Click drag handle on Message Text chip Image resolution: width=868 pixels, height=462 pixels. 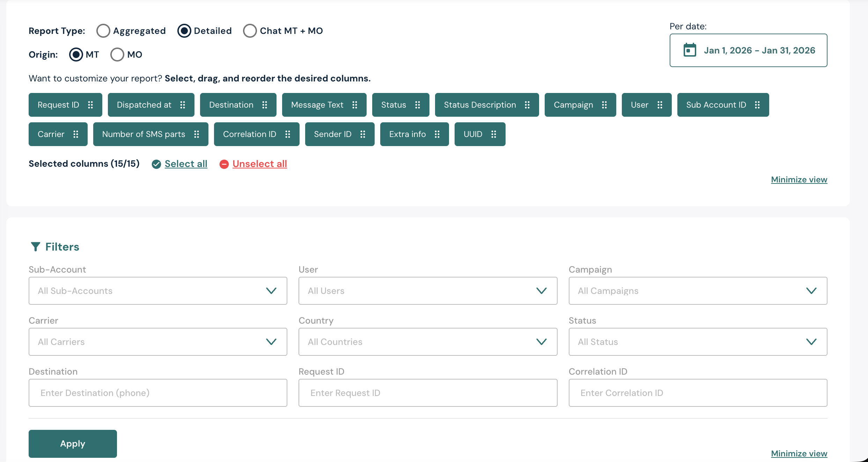coord(355,105)
